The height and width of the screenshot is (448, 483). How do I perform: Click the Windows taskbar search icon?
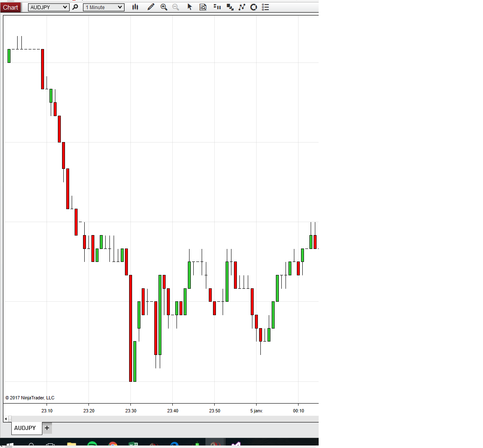coord(31,445)
